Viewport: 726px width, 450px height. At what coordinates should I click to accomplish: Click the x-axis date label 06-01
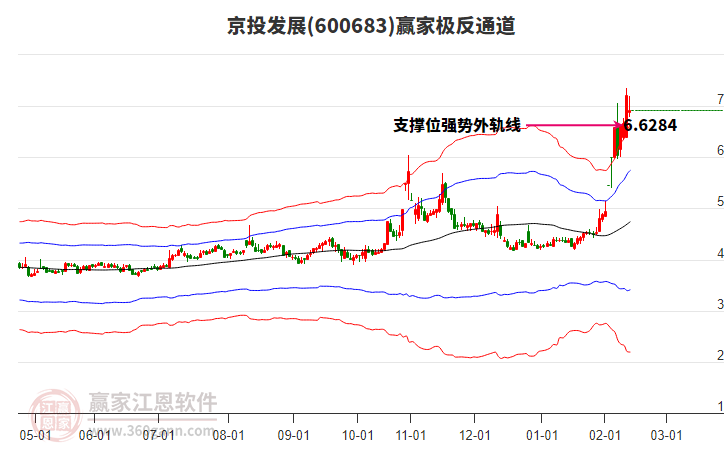pyautogui.click(x=94, y=435)
